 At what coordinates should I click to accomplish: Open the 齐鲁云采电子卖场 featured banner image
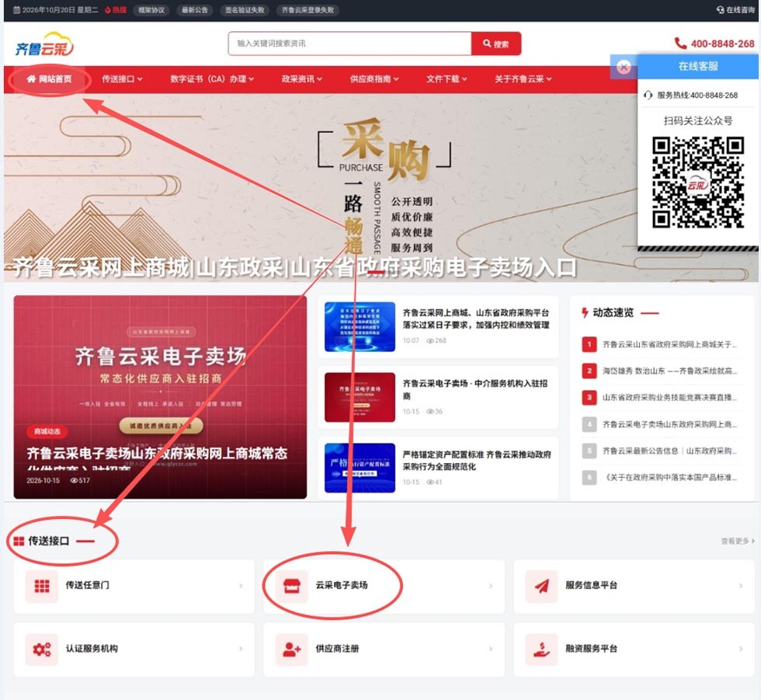click(160, 397)
